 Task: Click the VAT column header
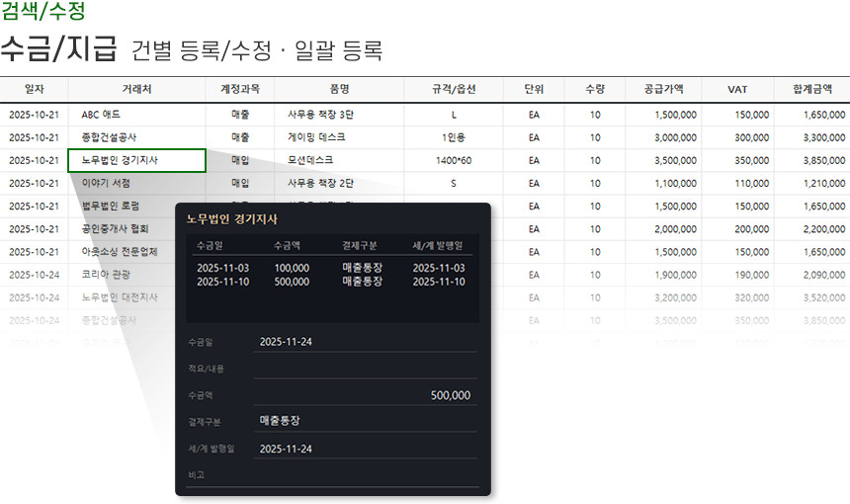click(x=737, y=89)
